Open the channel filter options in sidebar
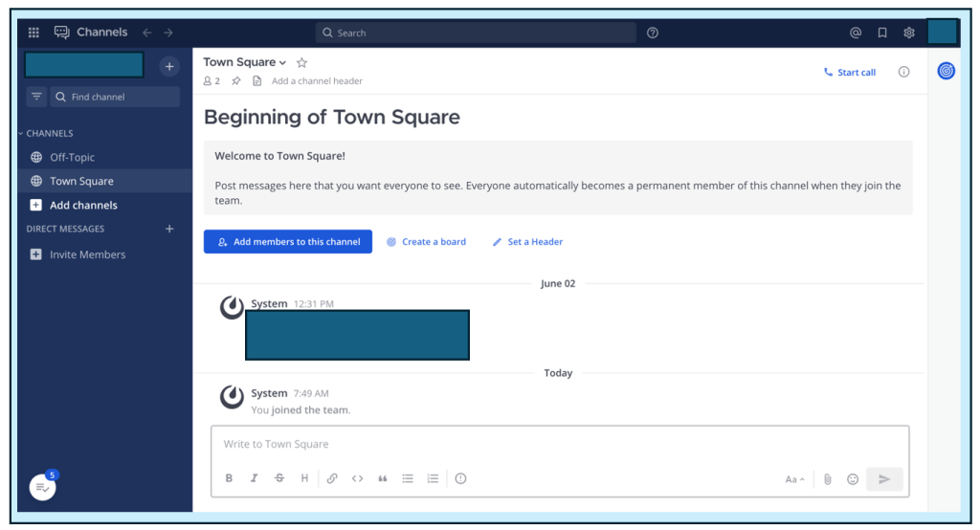Image resolution: width=980 pixels, height=530 pixels. pos(36,97)
